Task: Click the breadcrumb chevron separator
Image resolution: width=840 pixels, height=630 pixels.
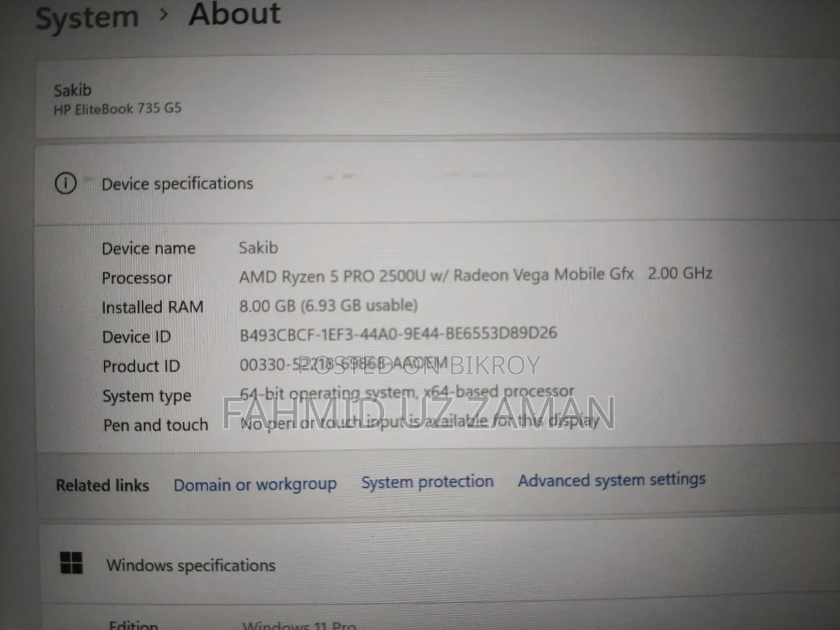Action: 164,16
